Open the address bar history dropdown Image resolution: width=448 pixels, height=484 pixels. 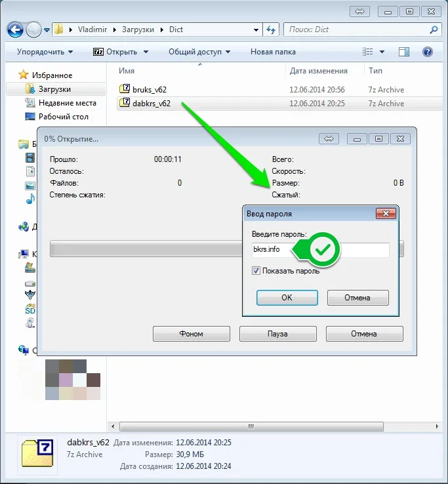pos(256,30)
